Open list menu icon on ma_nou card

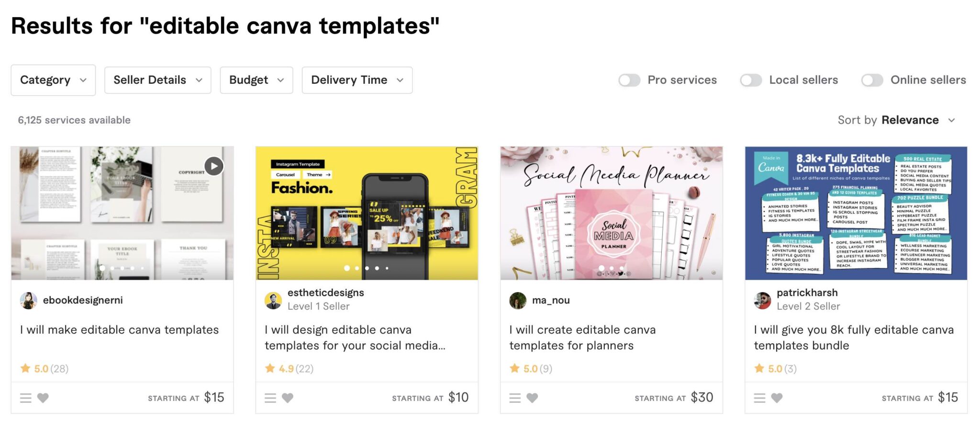click(515, 398)
